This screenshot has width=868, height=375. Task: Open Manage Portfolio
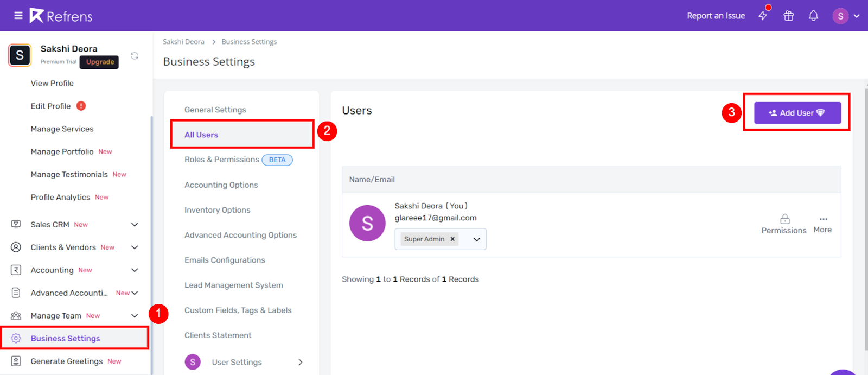click(62, 151)
